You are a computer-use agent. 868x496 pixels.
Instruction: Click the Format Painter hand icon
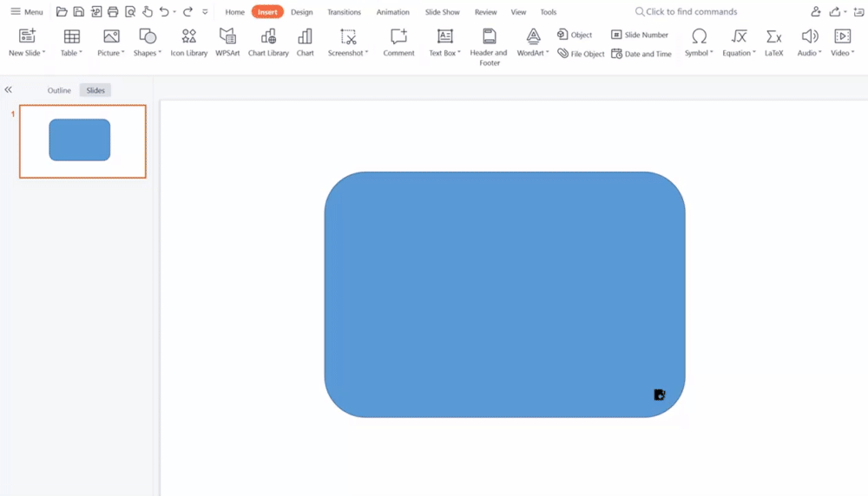point(148,11)
